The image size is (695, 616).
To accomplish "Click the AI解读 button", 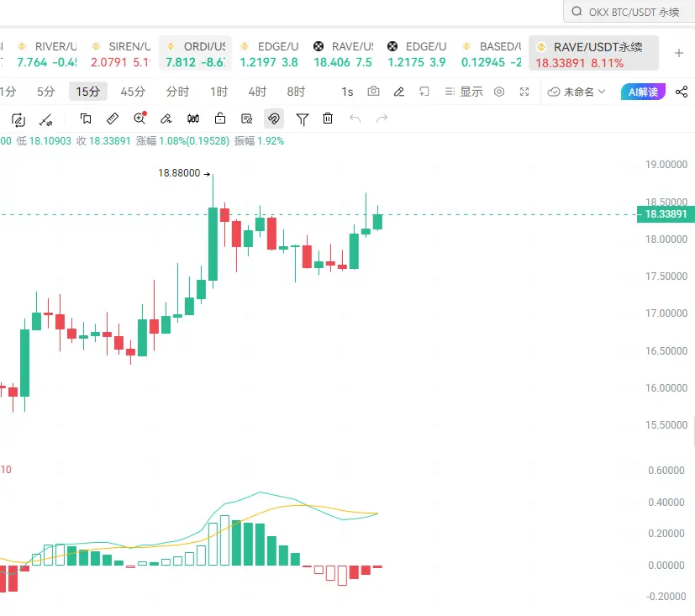I will point(643,92).
